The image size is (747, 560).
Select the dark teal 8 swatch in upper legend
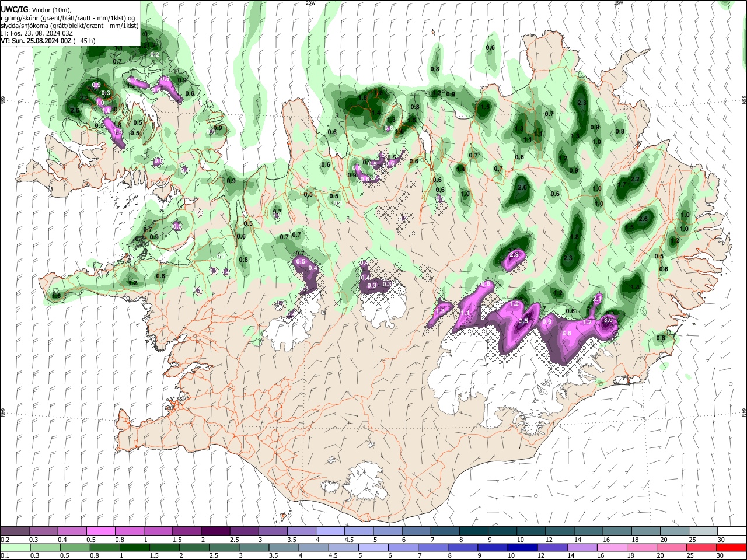[473, 531]
